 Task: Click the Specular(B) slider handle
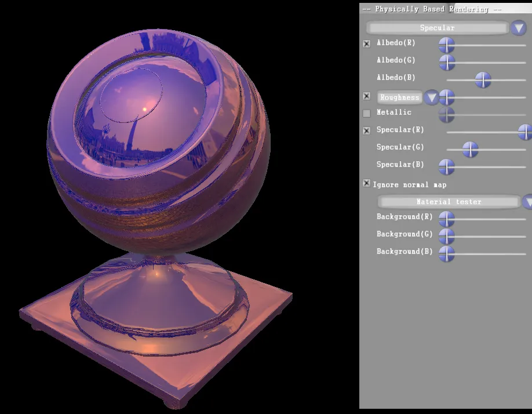pyautogui.click(x=446, y=167)
